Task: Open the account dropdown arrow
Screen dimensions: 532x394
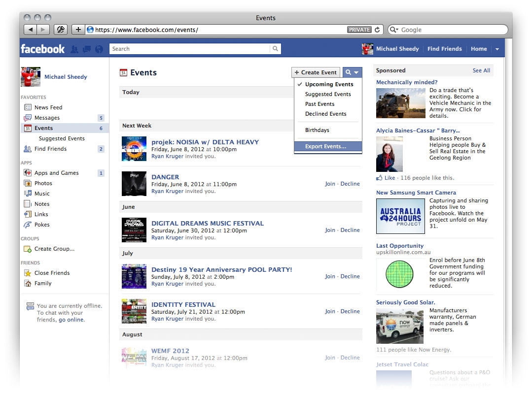Action: tap(497, 49)
